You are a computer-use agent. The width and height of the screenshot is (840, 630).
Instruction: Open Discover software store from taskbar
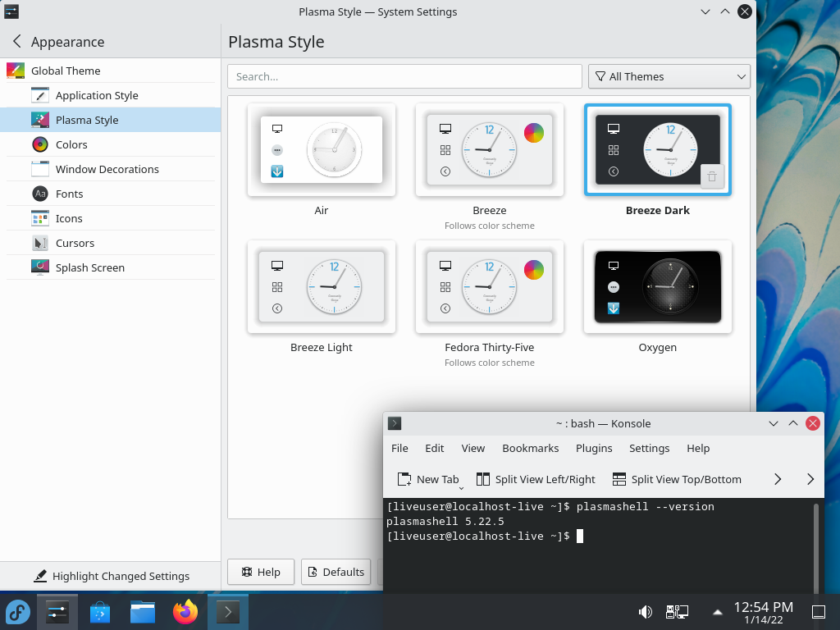[100, 612]
